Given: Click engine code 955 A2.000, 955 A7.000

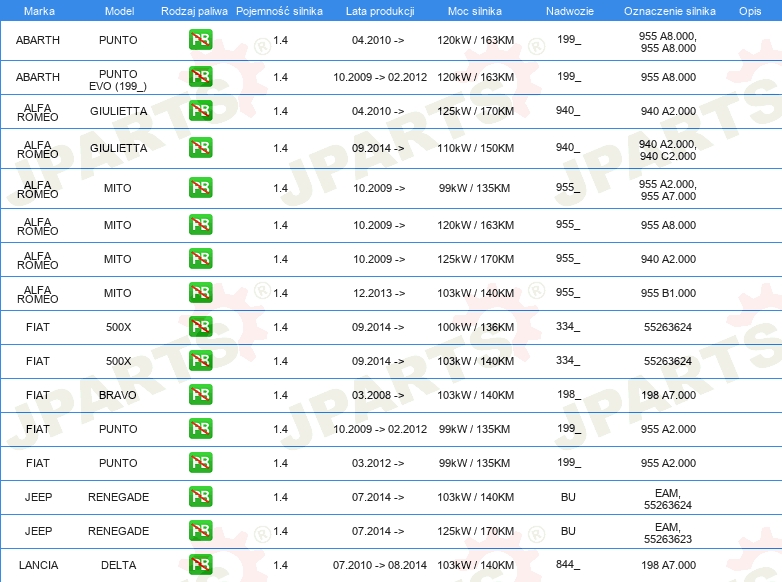Looking at the screenshot, I should click(668, 190).
